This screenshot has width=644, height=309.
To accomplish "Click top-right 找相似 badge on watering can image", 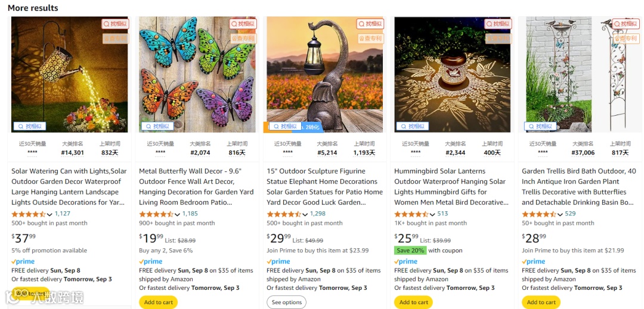I will pyautogui.click(x=114, y=24).
